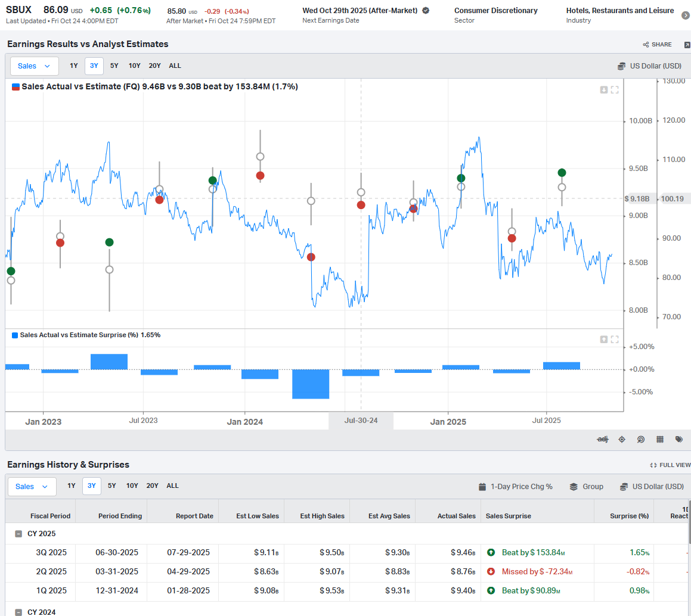Open the chart's Sales metric dropdown
The width and height of the screenshot is (691, 616).
click(35, 66)
